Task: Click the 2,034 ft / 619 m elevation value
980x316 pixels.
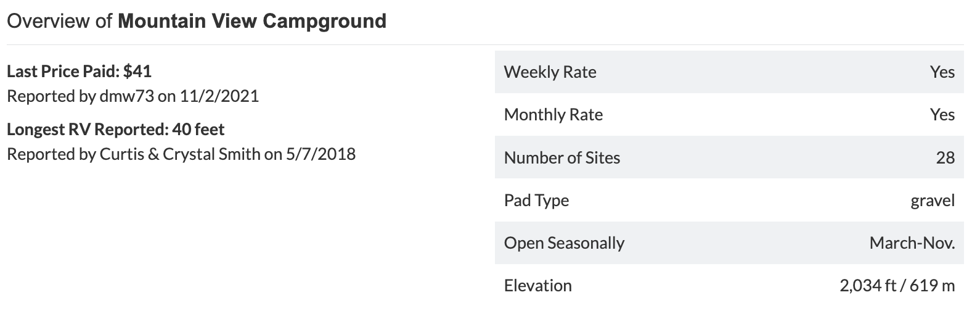Action: pyautogui.click(x=897, y=286)
